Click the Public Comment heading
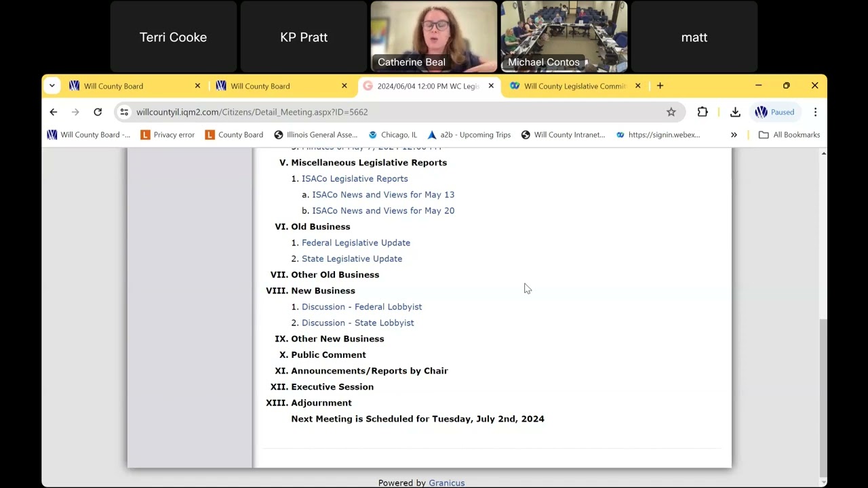Screen dimensions: 868x488 tap(328, 354)
